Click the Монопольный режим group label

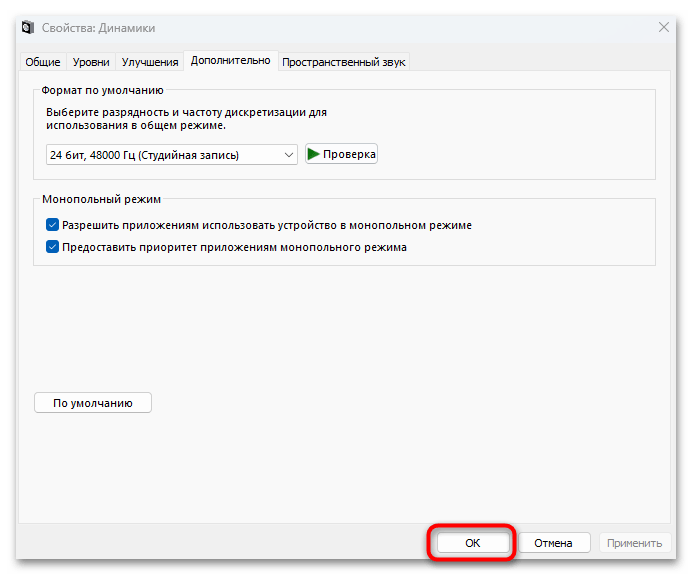[x=102, y=199]
